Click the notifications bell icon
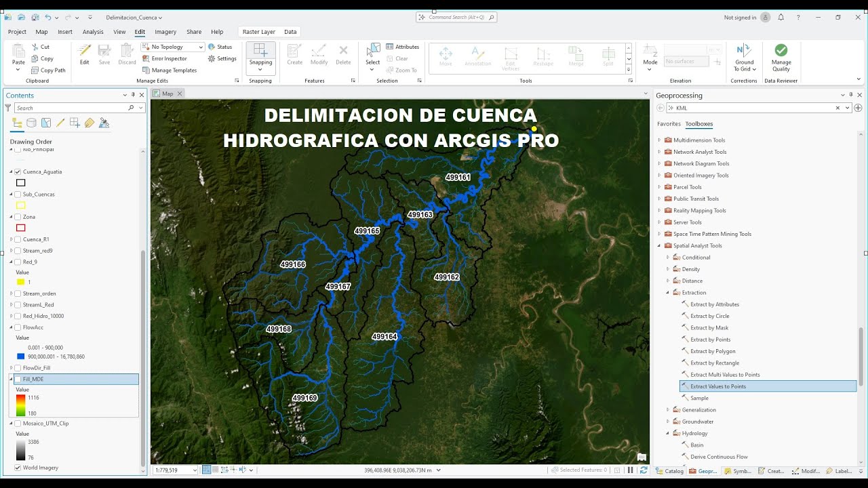Screen dimensions: 868x488 781,17
